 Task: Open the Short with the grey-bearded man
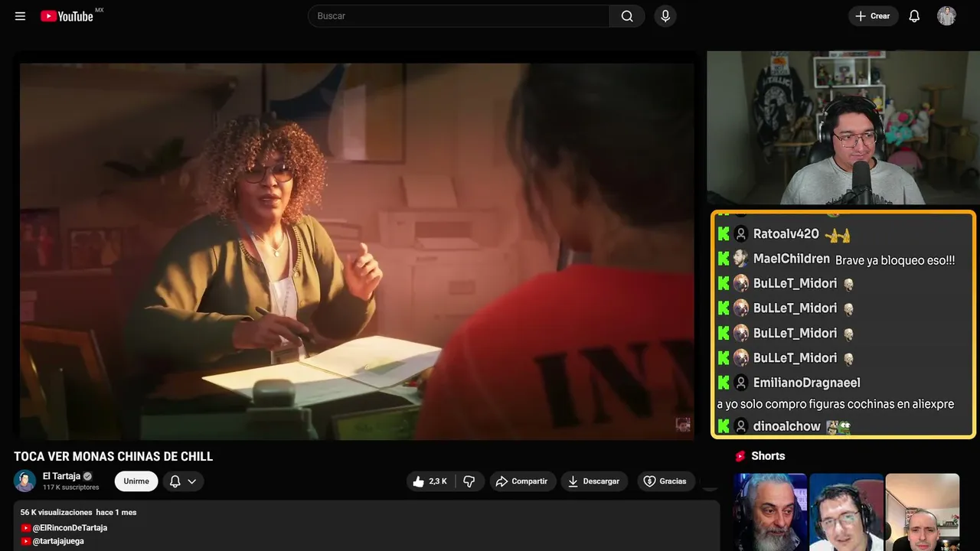coord(770,512)
